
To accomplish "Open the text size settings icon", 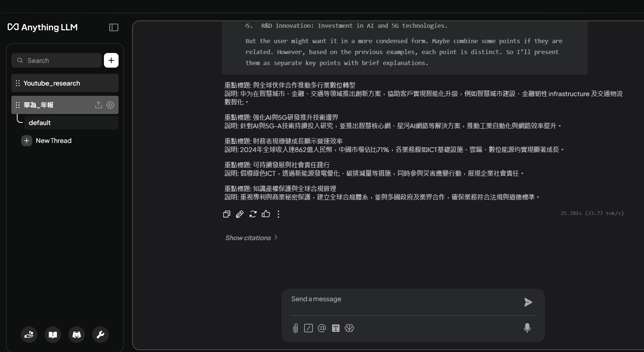I will (x=336, y=328).
